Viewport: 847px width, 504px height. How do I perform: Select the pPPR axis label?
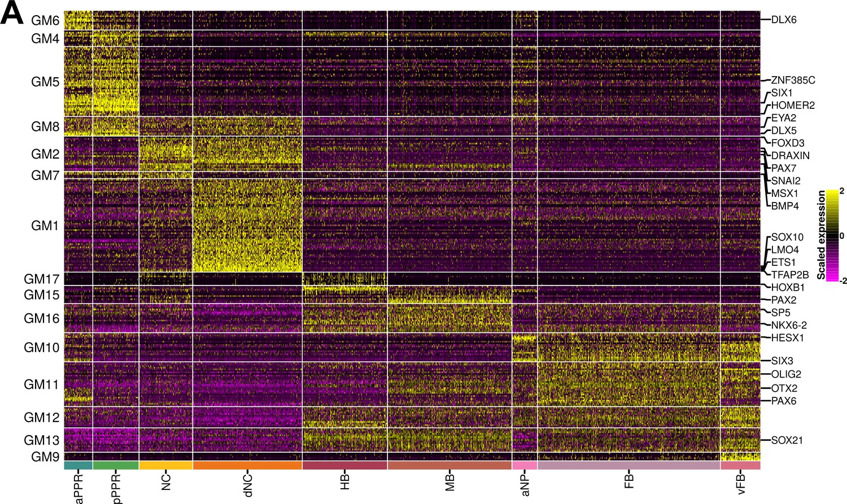pyautogui.click(x=116, y=488)
